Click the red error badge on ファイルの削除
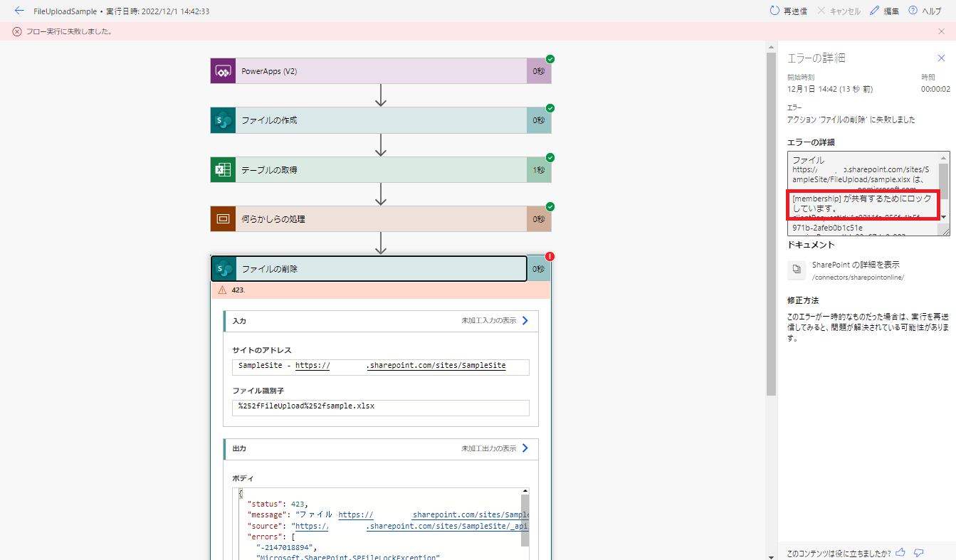The width and height of the screenshot is (956, 560). [550, 257]
